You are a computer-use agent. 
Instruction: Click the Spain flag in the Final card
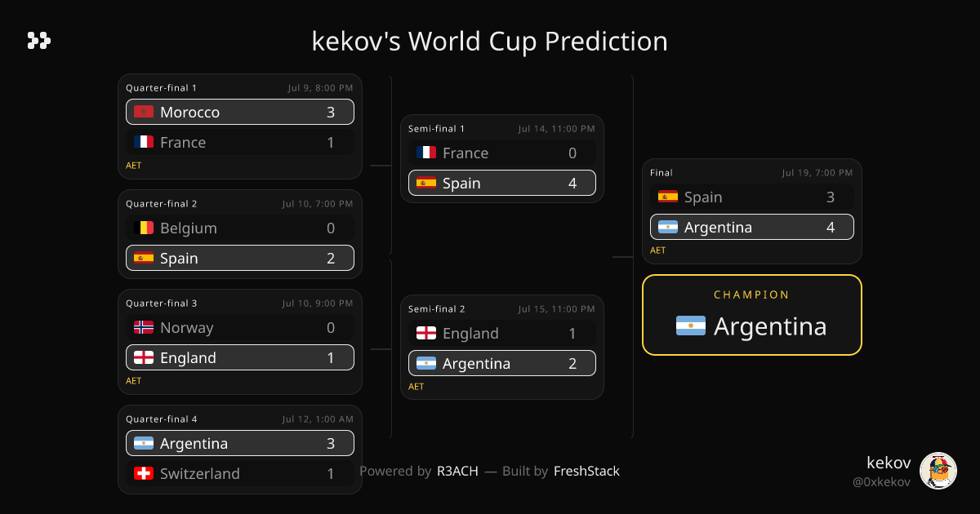(x=668, y=197)
